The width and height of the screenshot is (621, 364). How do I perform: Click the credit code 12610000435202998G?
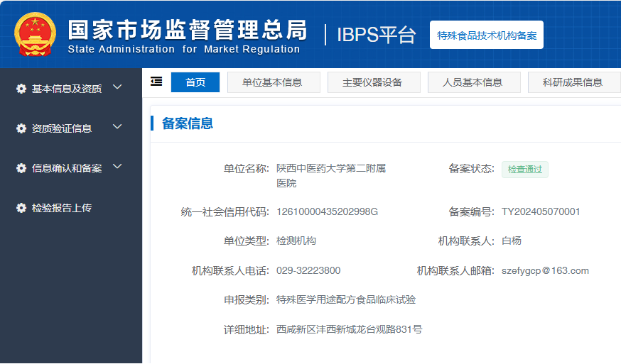click(x=327, y=211)
